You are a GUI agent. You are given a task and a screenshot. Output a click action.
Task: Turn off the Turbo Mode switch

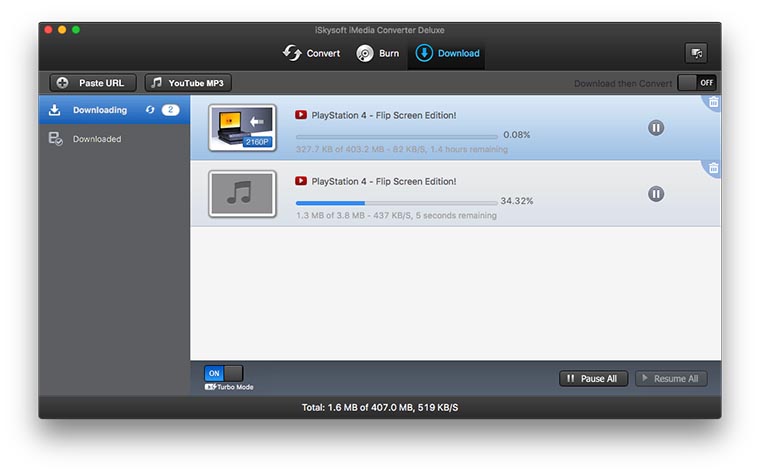point(223,373)
